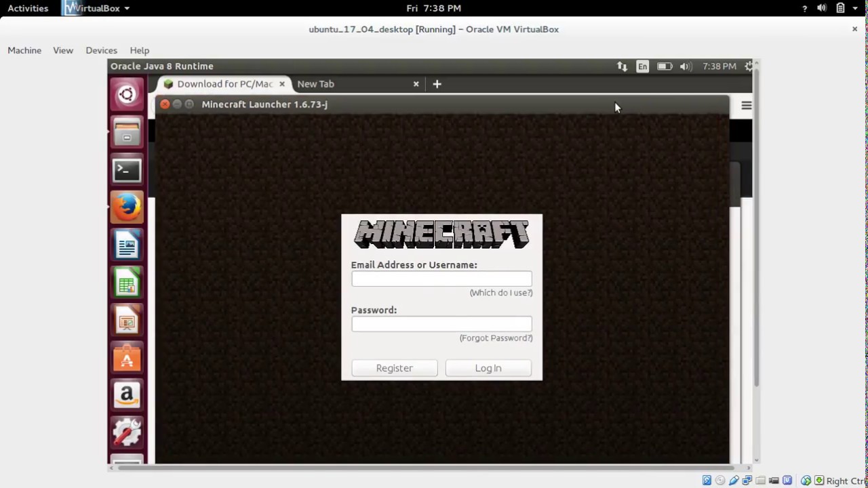The width and height of the screenshot is (868, 488).
Task: Close the Minecraft Launcher window
Action: pyautogui.click(x=165, y=104)
